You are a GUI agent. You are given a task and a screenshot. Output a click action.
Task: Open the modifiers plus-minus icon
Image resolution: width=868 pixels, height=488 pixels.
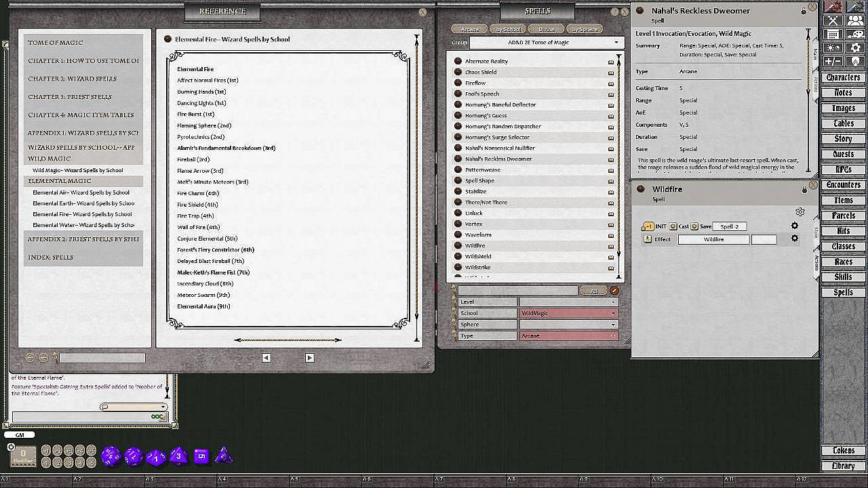(833, 61)
